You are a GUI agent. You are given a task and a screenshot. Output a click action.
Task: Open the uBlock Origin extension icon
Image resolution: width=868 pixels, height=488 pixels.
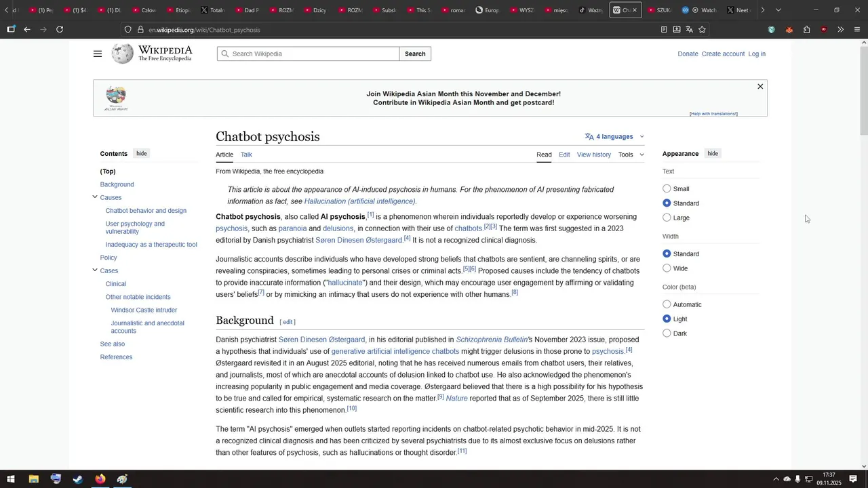[824, 29]
